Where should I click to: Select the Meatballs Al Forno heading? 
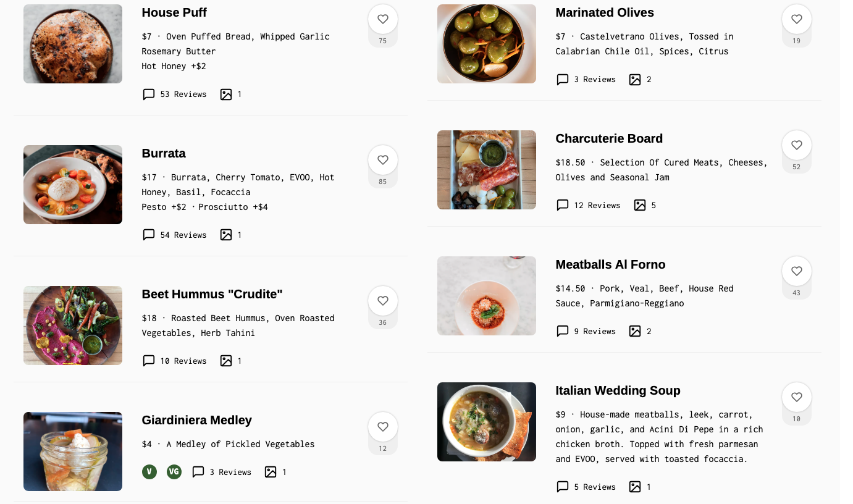click(x=610, y=265)
